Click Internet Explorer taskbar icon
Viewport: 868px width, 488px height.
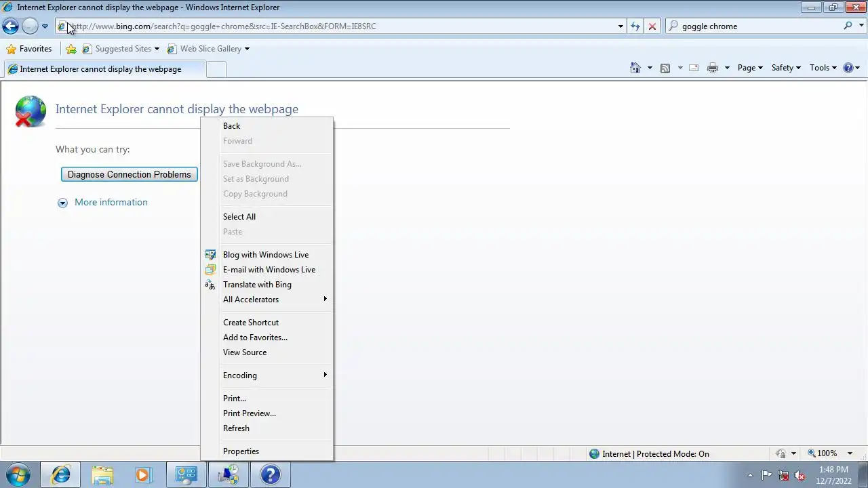(60, 475)
